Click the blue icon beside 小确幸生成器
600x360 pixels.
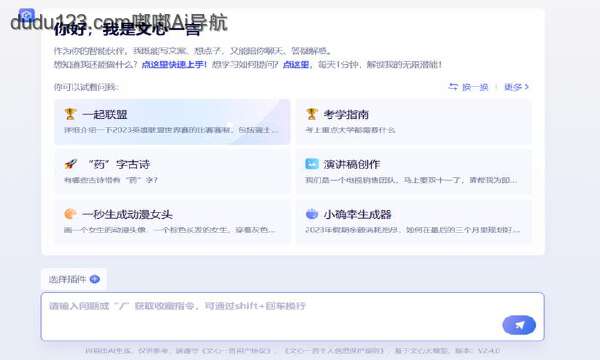tap(312, 214)
